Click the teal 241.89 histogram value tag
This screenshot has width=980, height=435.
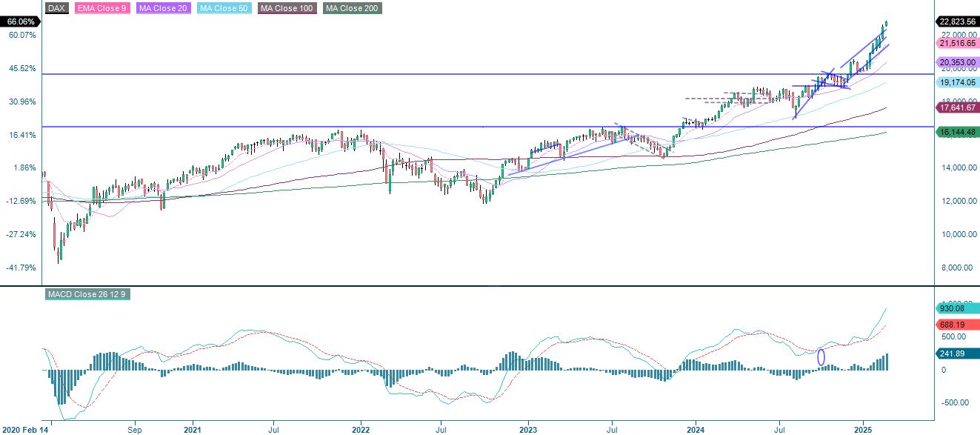tap(956, 354)
